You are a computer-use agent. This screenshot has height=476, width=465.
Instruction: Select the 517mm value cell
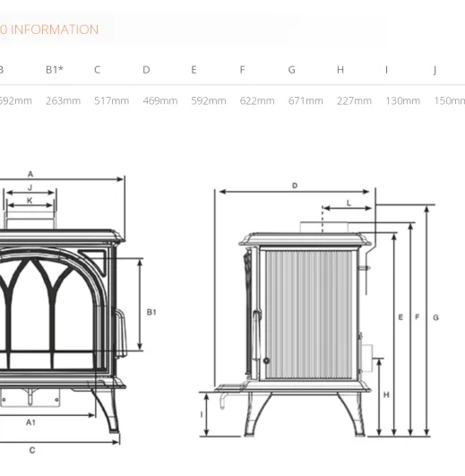click(x=112, y=100)
